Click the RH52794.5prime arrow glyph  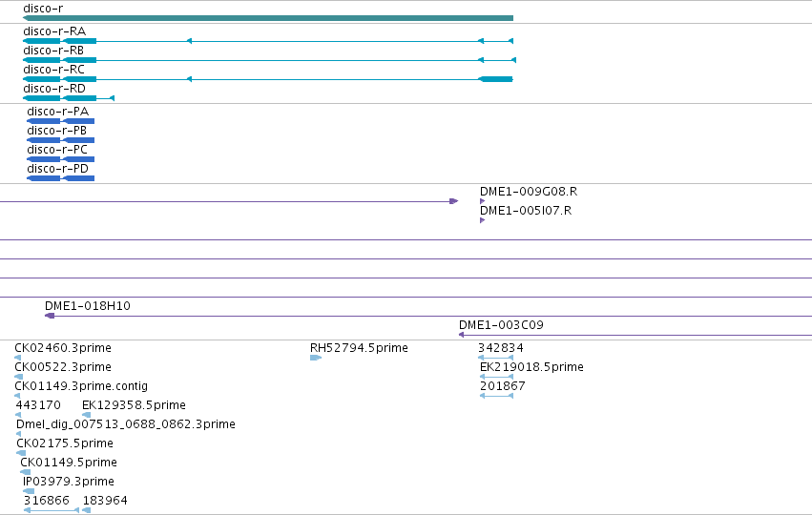pos(316,358)
